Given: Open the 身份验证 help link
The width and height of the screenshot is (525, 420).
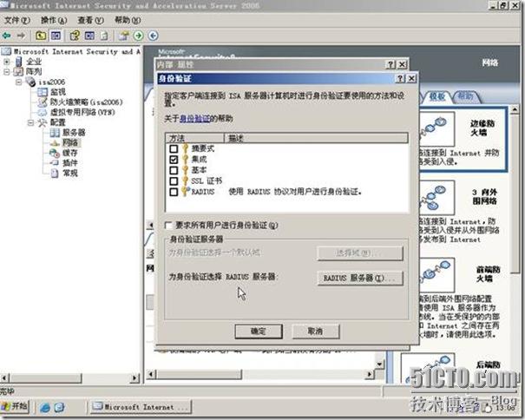Looking at the screenshot, I should pos(194,118).
